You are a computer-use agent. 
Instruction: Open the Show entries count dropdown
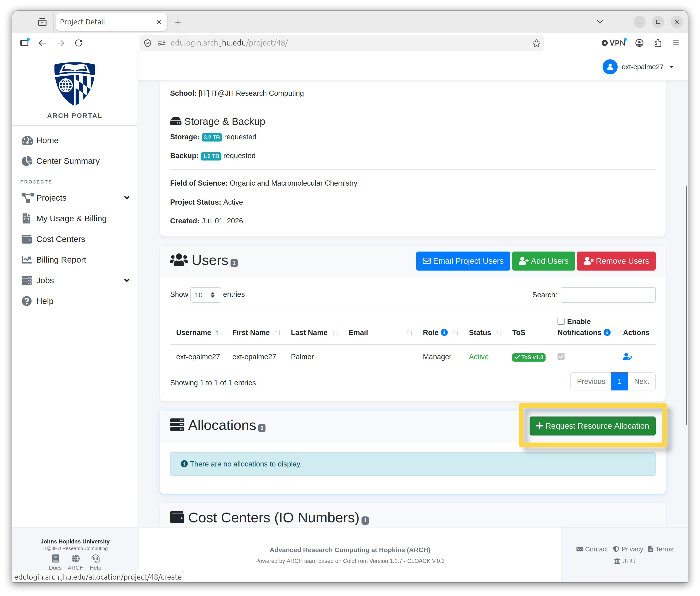pos(205,295)
